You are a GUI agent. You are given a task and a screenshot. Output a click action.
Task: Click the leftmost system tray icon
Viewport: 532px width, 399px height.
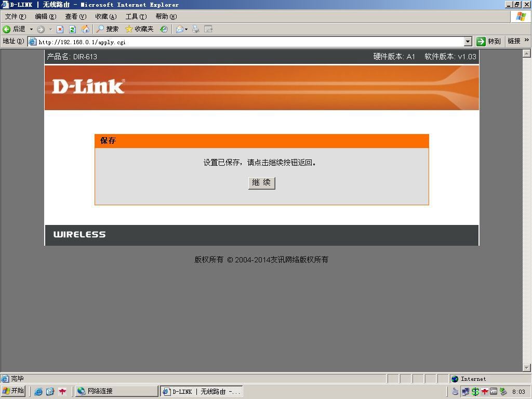[x=455, y=392]
